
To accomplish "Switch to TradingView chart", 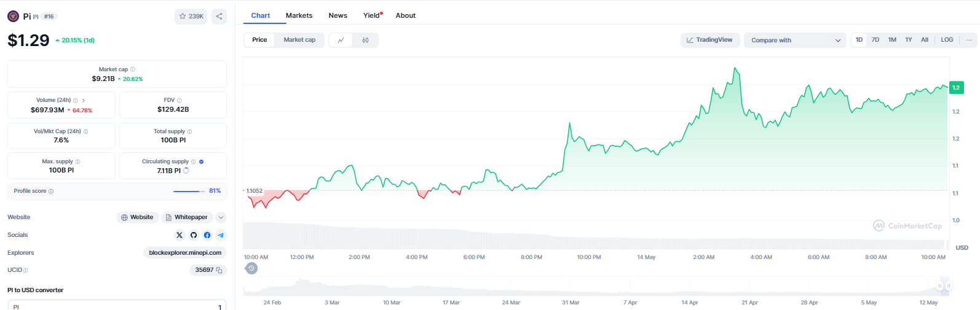I will pos(709,40).
